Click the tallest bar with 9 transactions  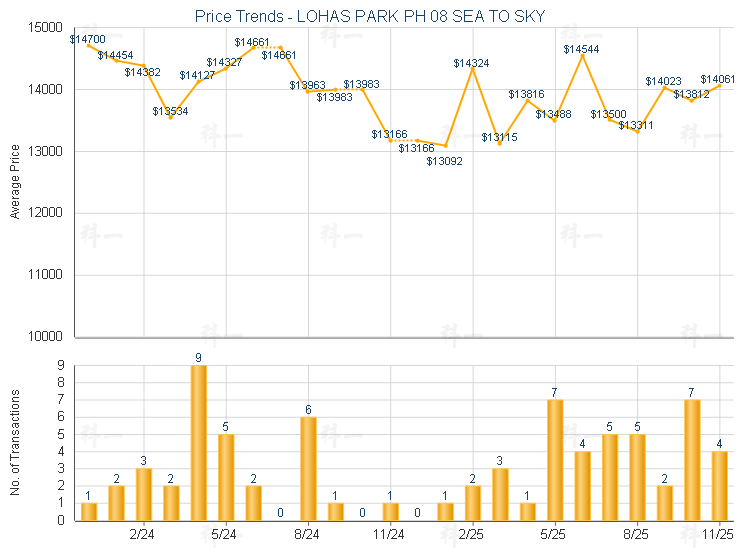(x=199, y=443)
